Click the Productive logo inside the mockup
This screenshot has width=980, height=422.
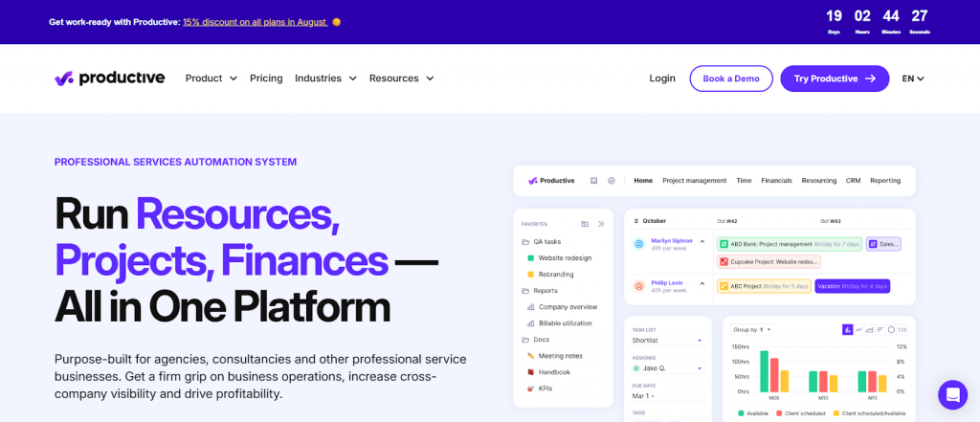point(551,181)
